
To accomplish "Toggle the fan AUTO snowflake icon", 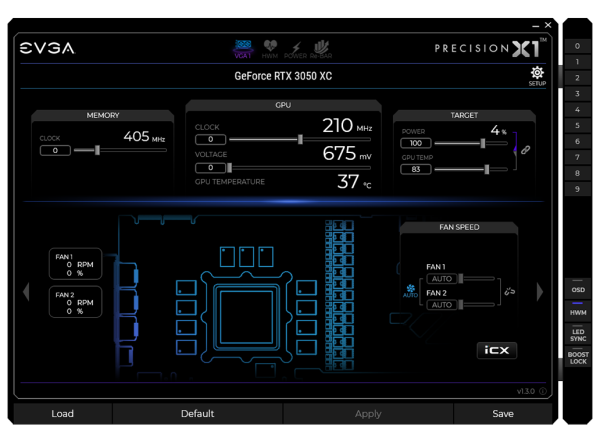I will 410,291.
